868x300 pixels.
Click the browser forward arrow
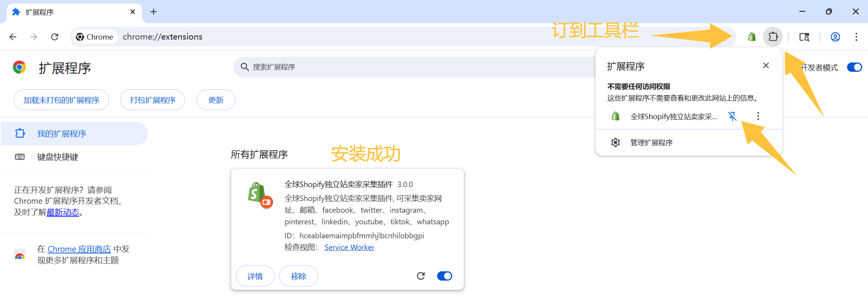pyautogui.click(x=34, y=37)
